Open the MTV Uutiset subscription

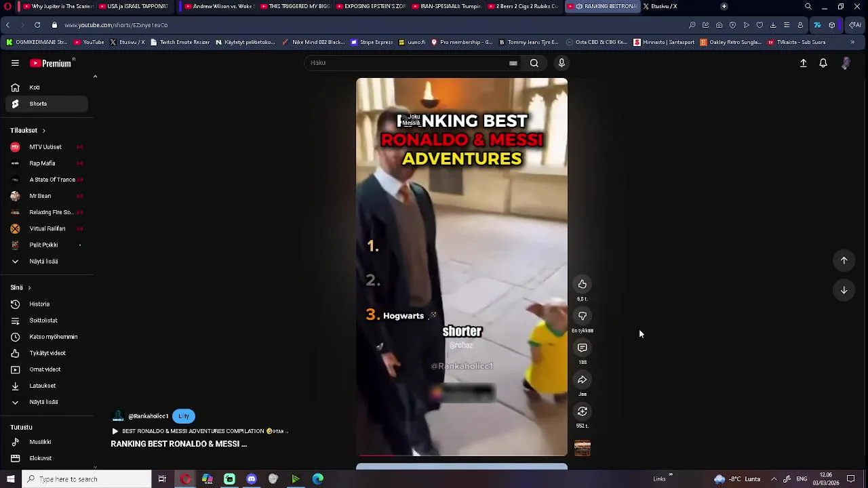tap(47, 147)
